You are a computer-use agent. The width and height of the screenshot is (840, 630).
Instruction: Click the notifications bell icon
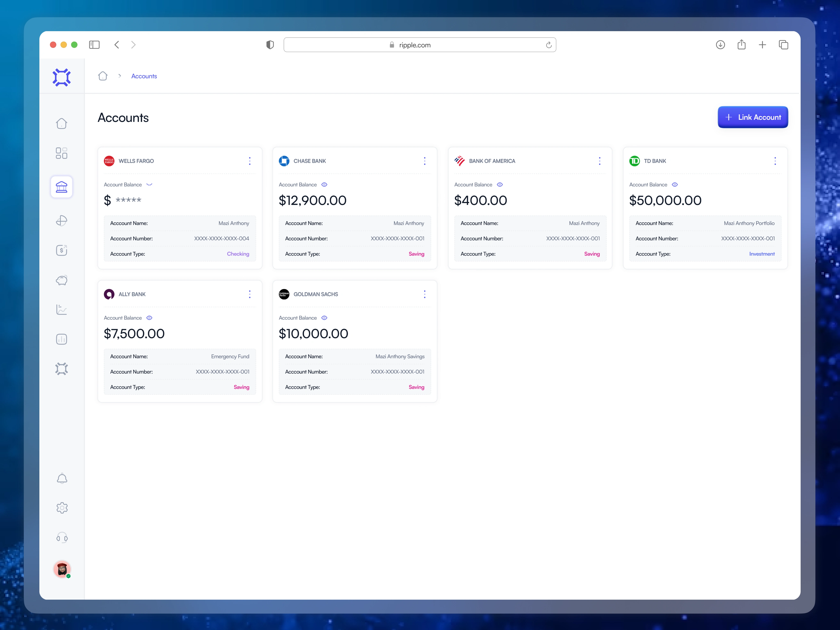pos(62,478)
